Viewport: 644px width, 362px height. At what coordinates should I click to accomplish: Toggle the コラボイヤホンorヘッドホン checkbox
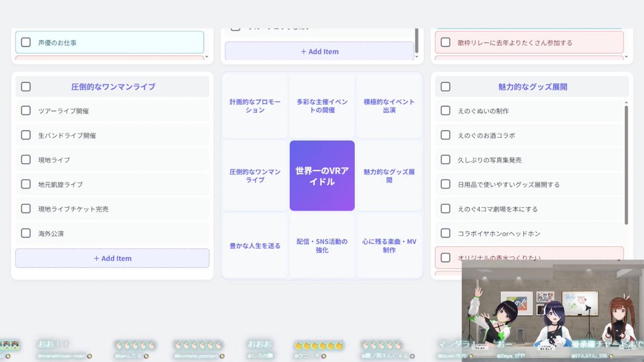pos(445,233)
